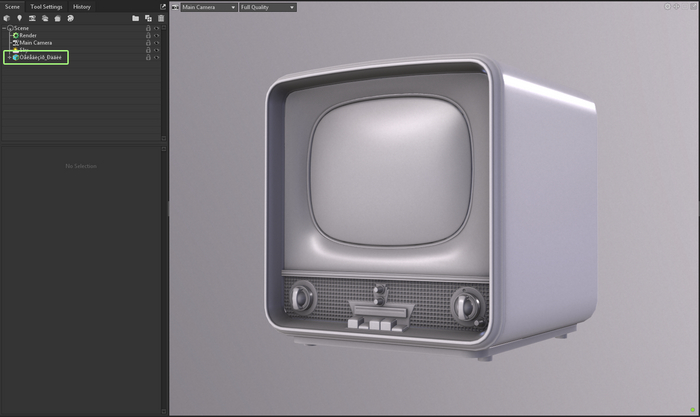Click the 'No Selection' text
The width and height of the screenshot is (700, 417).
pos(81,166)
